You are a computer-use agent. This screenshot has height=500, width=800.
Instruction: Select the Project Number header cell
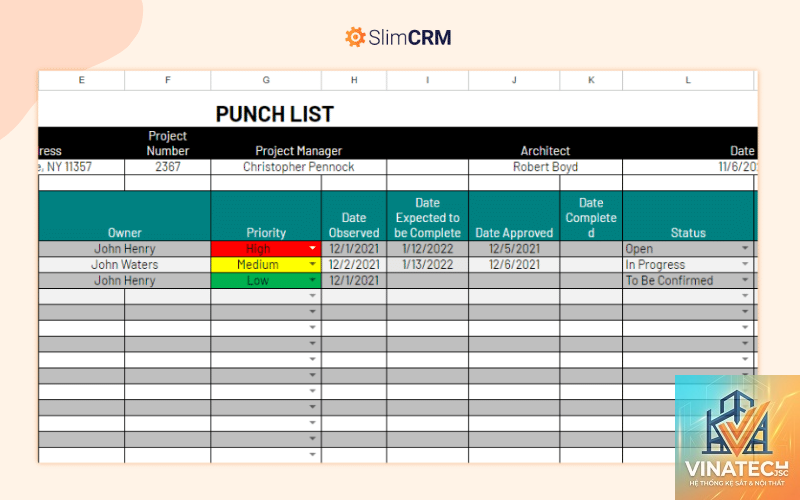(x=168, y=143)
